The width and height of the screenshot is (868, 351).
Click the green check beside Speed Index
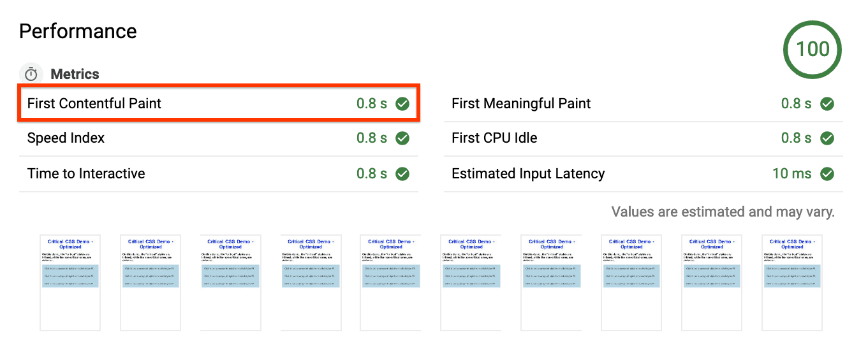(x=402, y=138)
